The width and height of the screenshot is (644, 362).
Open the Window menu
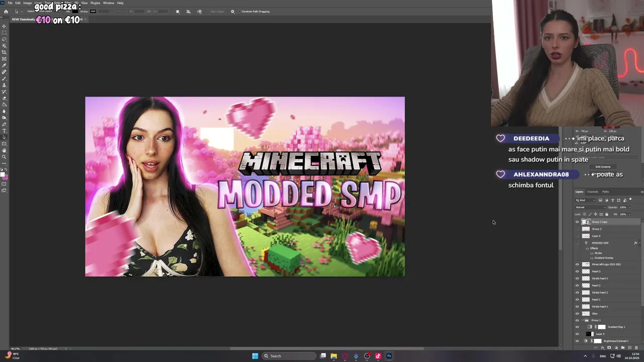(109, 3)
